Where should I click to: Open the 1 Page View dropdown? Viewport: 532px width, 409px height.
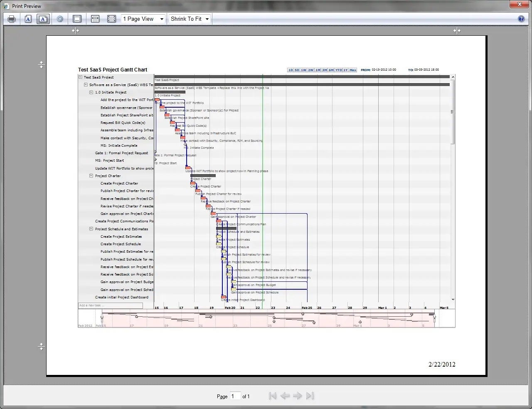[143, 19]
